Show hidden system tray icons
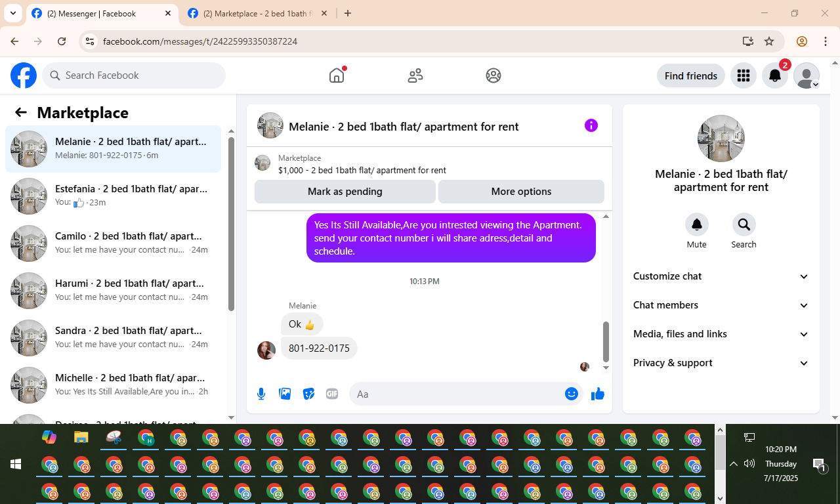 tap(733, 464)
